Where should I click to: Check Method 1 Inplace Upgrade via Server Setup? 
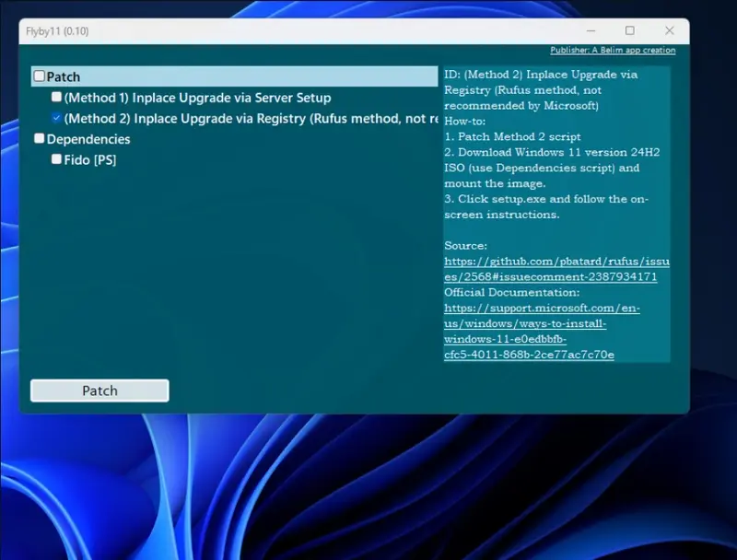56,97
